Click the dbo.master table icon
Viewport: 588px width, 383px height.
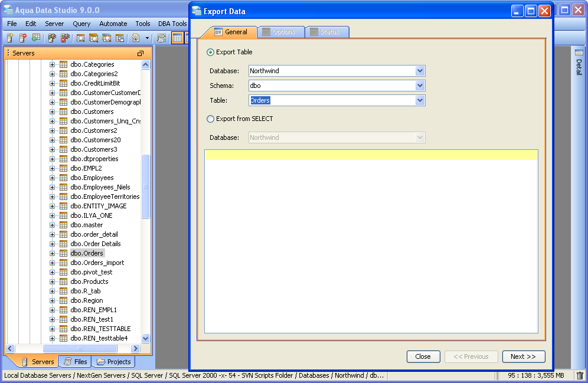tap(63, 225)
